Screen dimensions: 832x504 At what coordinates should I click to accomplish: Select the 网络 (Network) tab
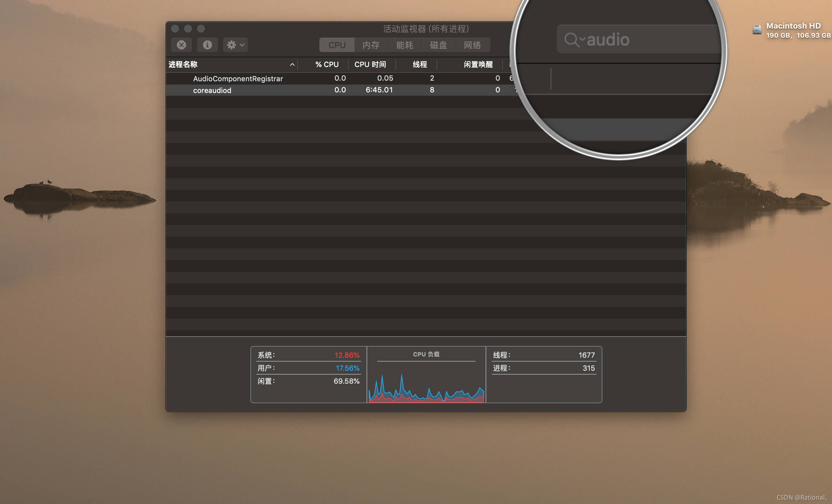click(472, 45)
